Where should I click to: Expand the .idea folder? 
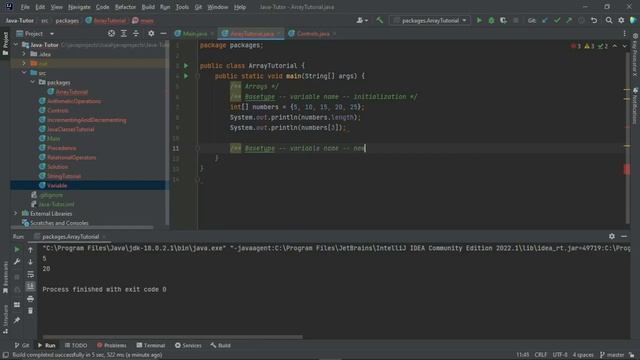[24, 54]
